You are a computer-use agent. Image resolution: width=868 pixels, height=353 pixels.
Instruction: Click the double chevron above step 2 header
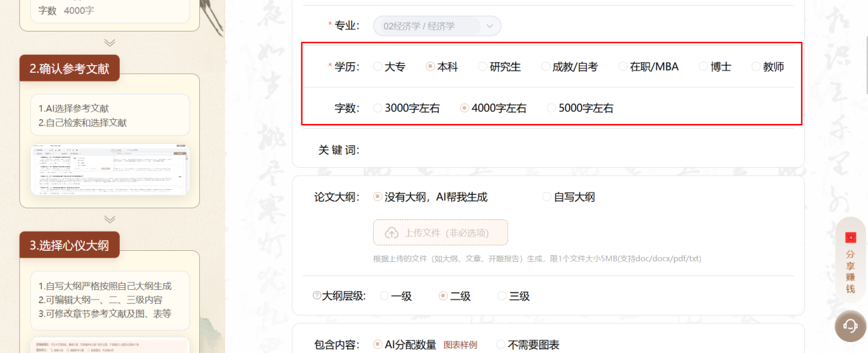point(110,42)
